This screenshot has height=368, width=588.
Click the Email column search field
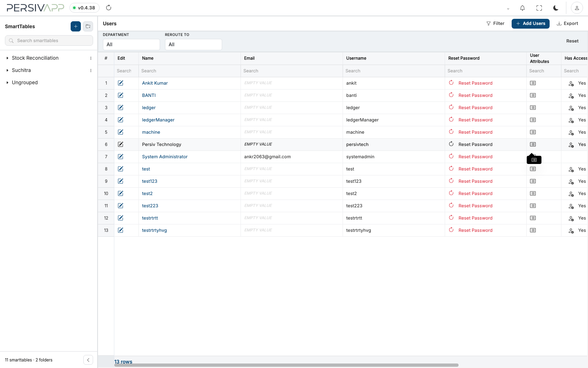click(x=292, y=71)
